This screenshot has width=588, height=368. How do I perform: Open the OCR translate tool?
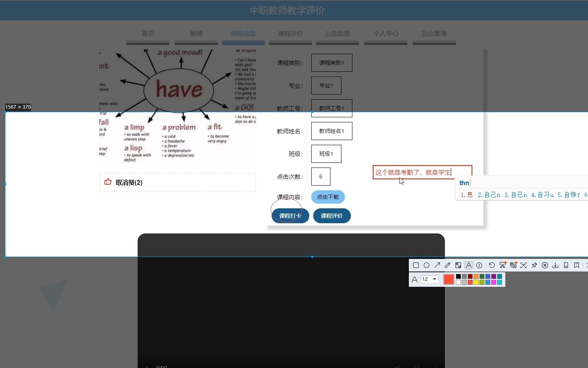point(513,265)
